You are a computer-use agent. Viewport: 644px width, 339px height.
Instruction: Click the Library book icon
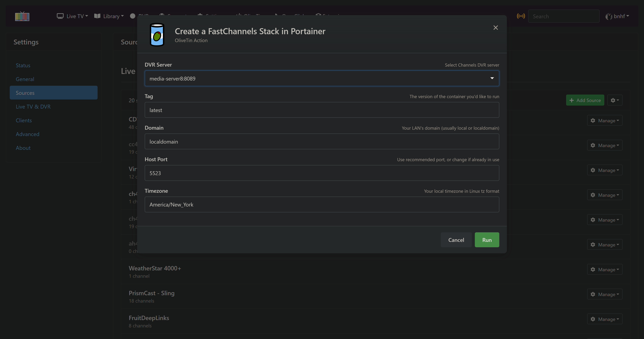pos(97,16)
